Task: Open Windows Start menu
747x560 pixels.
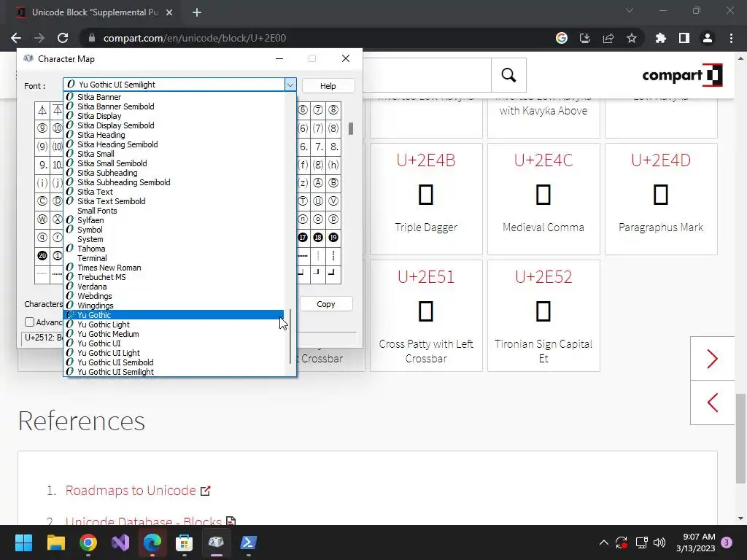Action: click(23, 542)
